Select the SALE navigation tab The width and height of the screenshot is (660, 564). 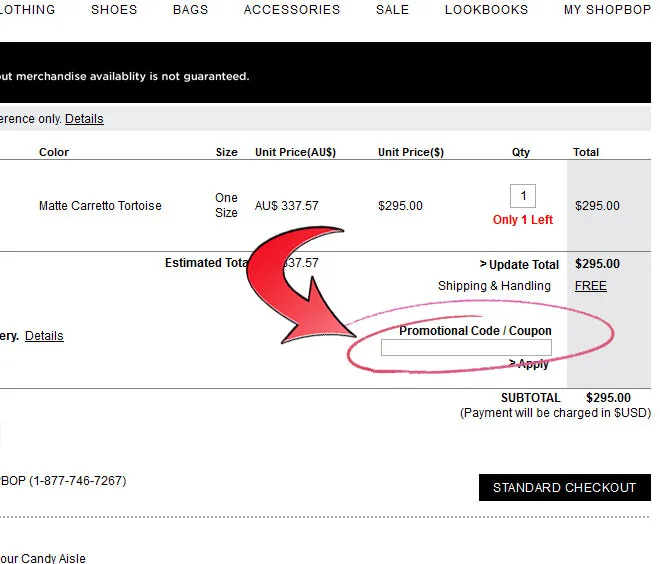[x=392, y=10]
